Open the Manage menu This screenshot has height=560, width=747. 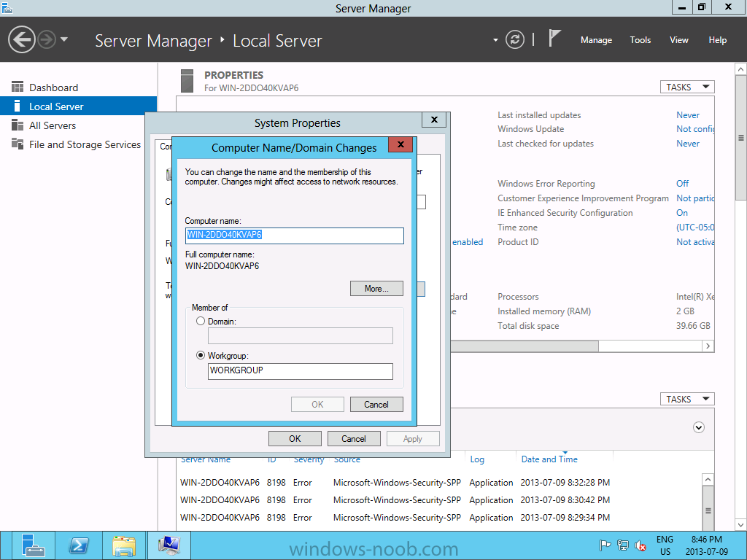596,40
